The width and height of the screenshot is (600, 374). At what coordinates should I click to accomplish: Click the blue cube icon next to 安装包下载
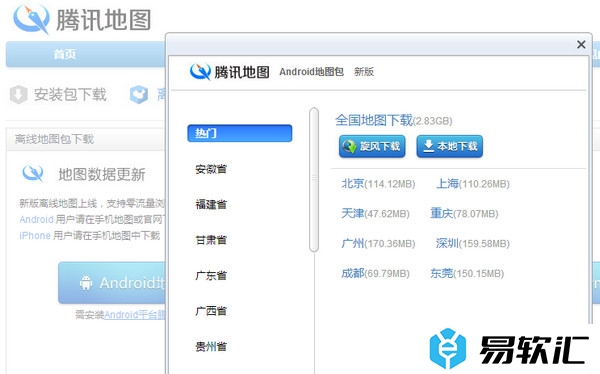pyautogui.click(x=139, y=95)
